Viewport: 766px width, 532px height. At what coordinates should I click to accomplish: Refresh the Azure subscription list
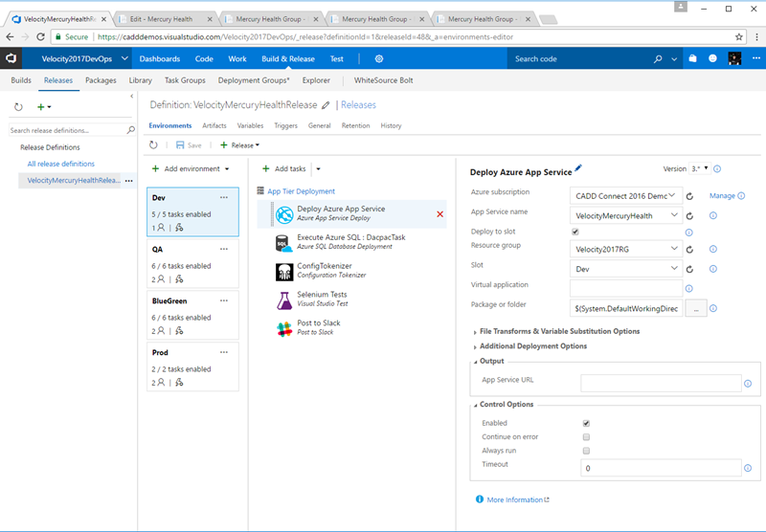[x=689, y=196]
